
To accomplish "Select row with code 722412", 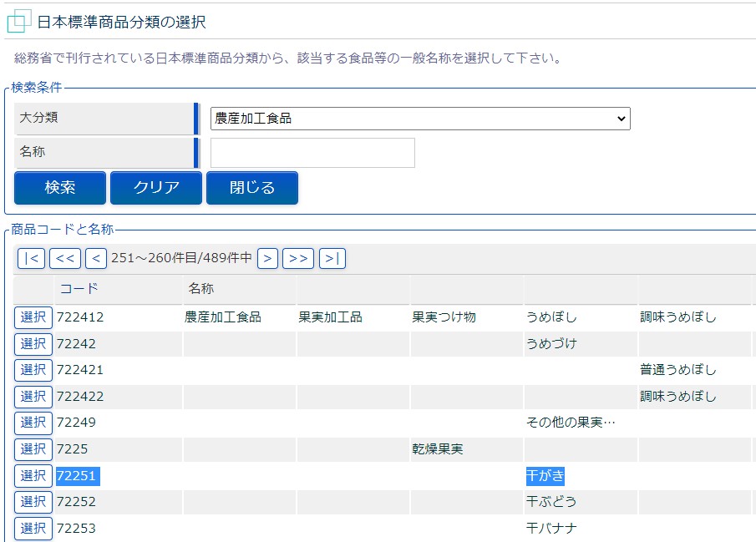I will [x=33, y=317].
